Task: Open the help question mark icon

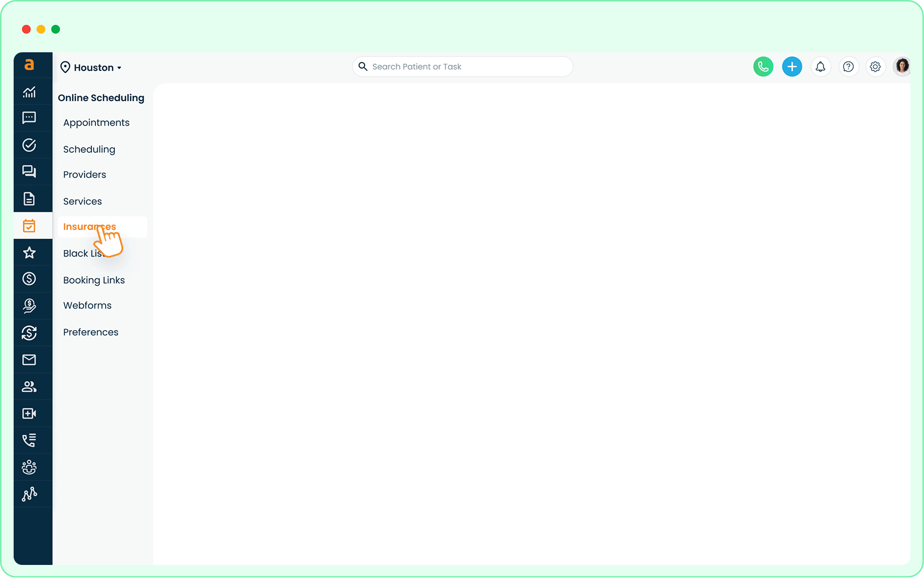Action: pyautogui.click(x=848, y=67)
